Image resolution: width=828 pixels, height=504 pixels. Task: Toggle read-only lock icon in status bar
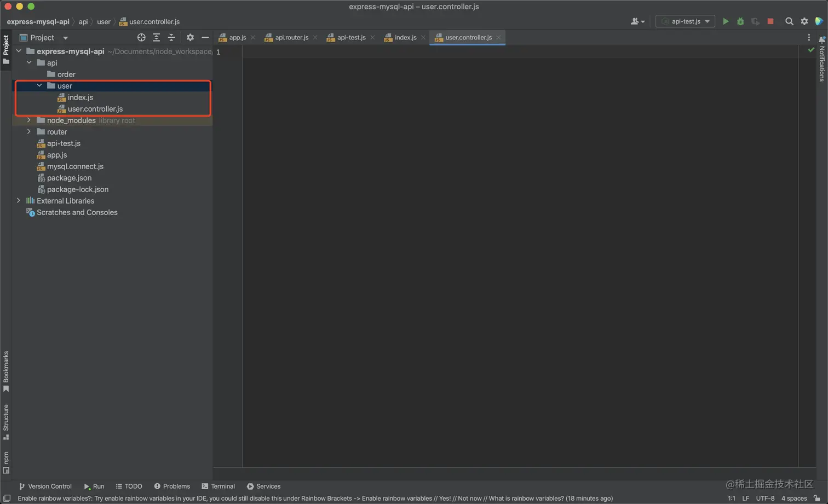tap(817, 498)
